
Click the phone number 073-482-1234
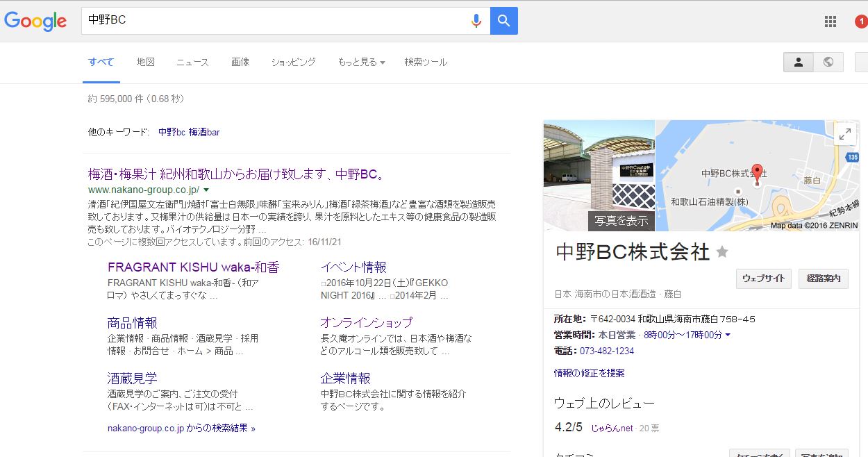pyautogui.click(x=607, y=351)
